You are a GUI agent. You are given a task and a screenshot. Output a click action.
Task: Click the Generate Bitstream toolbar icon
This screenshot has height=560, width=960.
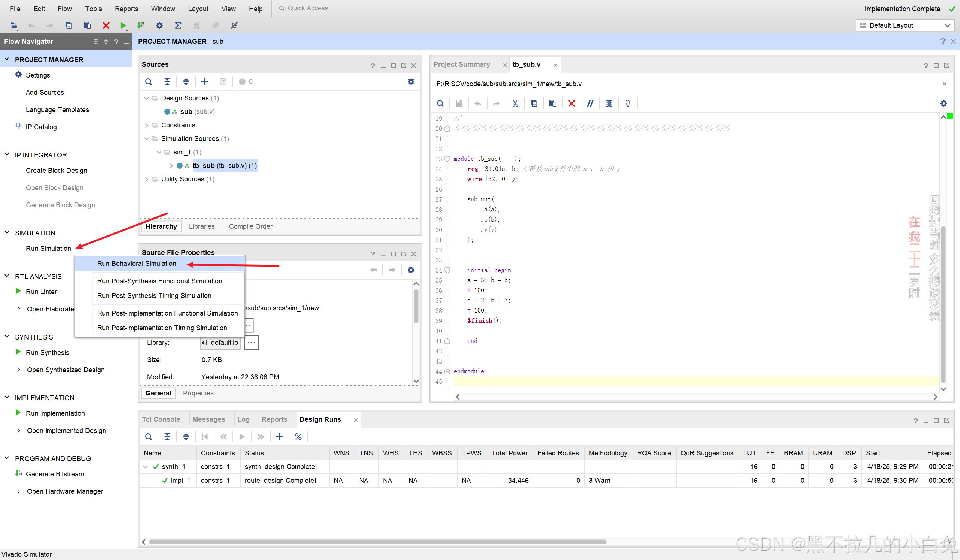[141, 25]
